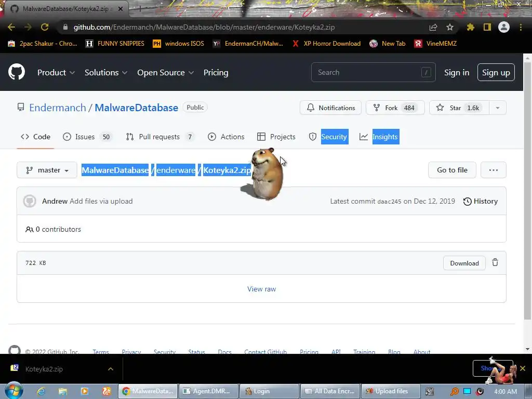Fork the repository
The image size is (532, 399).
pyautogui.click(x=395, y=108)
